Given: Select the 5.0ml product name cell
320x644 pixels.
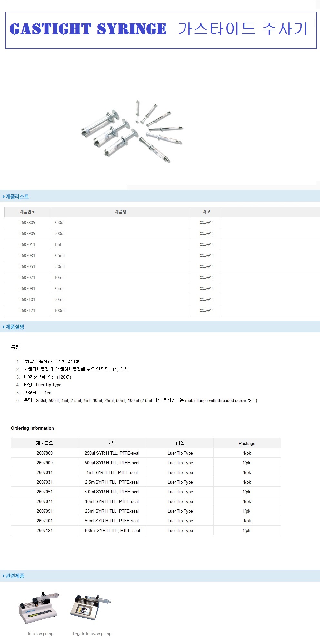Looking at the screenshot, I should coord(121,266).
